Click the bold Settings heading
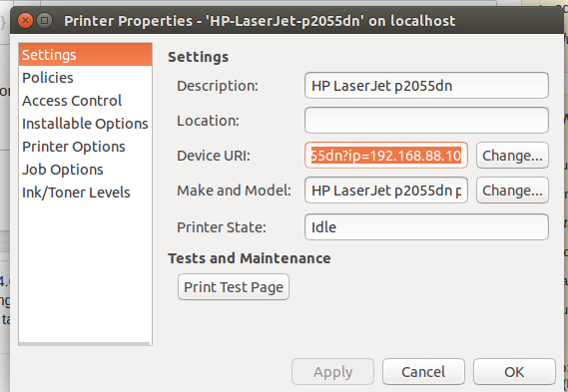The image size is (568, 392). 198,57
